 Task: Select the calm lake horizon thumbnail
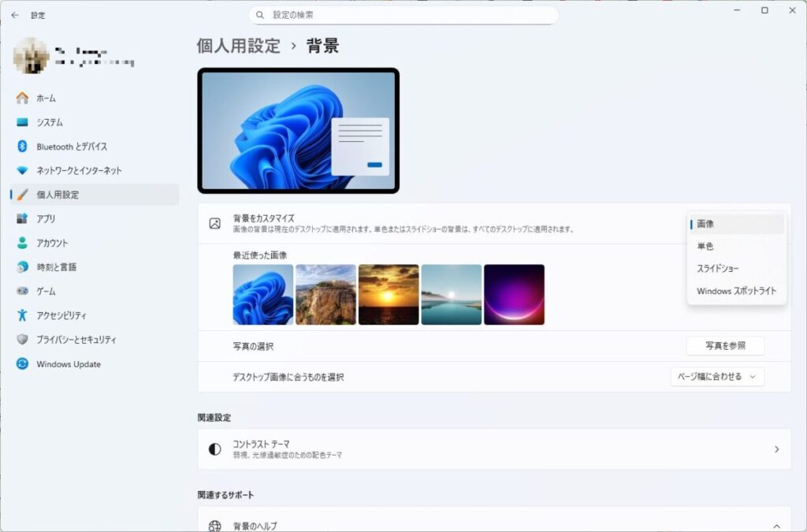[x=452, y=294]
